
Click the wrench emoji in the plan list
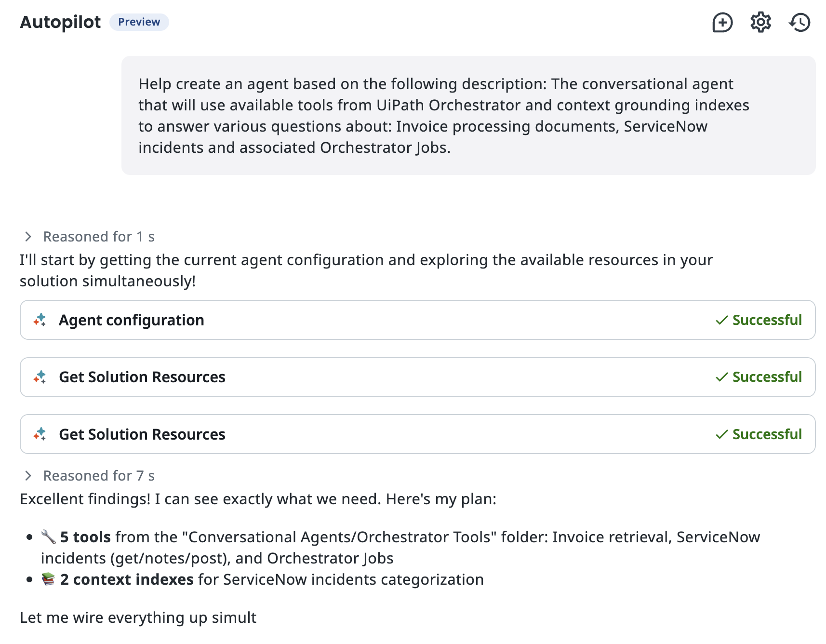(x=48, y=537)
